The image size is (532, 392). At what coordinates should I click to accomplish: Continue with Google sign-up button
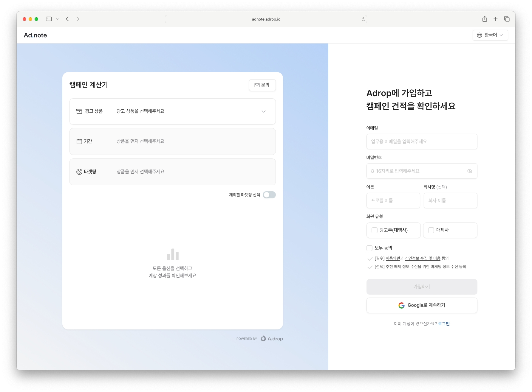[x=422, y=305]
